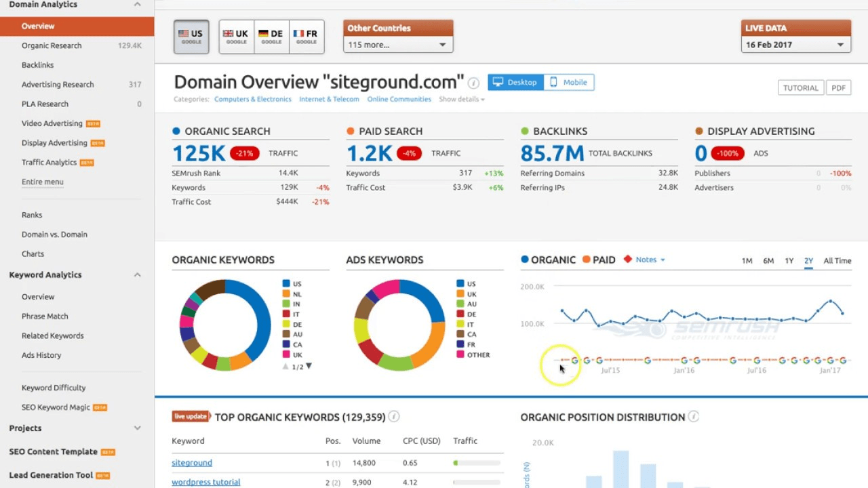868x488 pixels.
Task: Open the Notes dropdown on traffic chart
Action: (x=644, y=259)
